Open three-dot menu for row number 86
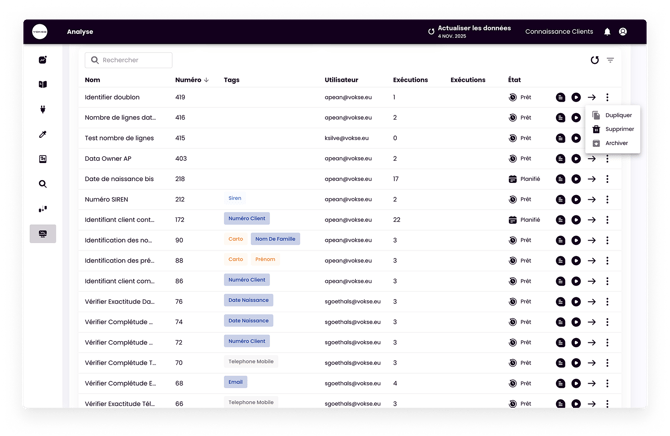The width and height of the screenshot is (670, 436). pyautogui.click(x=607, y=281)
